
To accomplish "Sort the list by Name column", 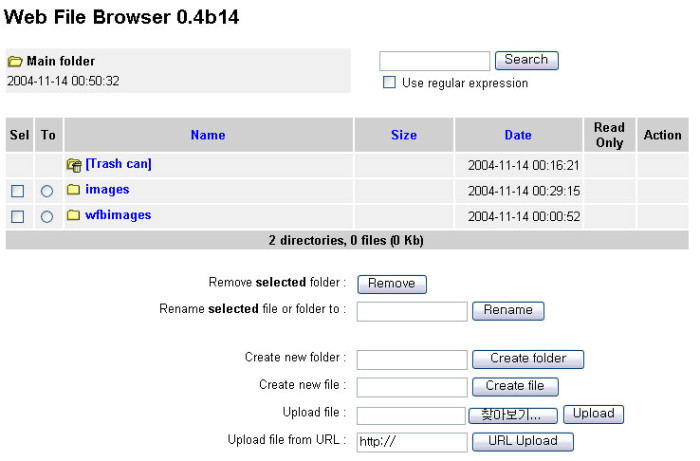I will [208, 135].
